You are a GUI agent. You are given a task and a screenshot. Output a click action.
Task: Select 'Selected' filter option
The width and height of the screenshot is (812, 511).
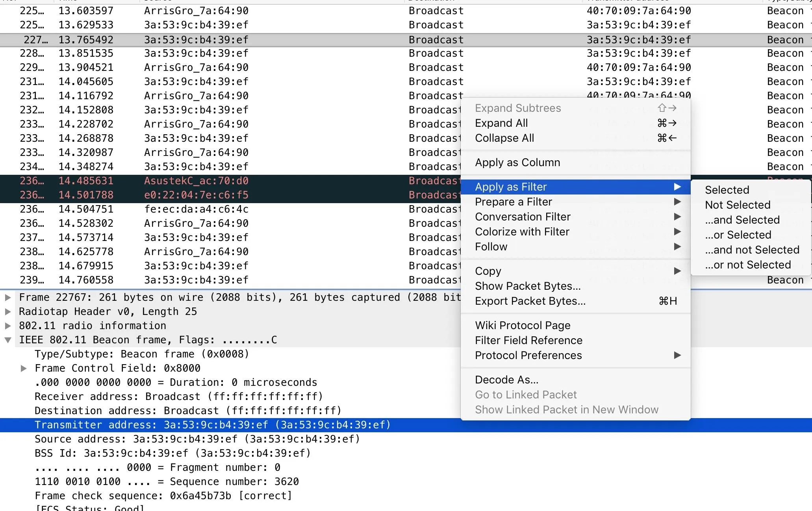tap(725, 190)
